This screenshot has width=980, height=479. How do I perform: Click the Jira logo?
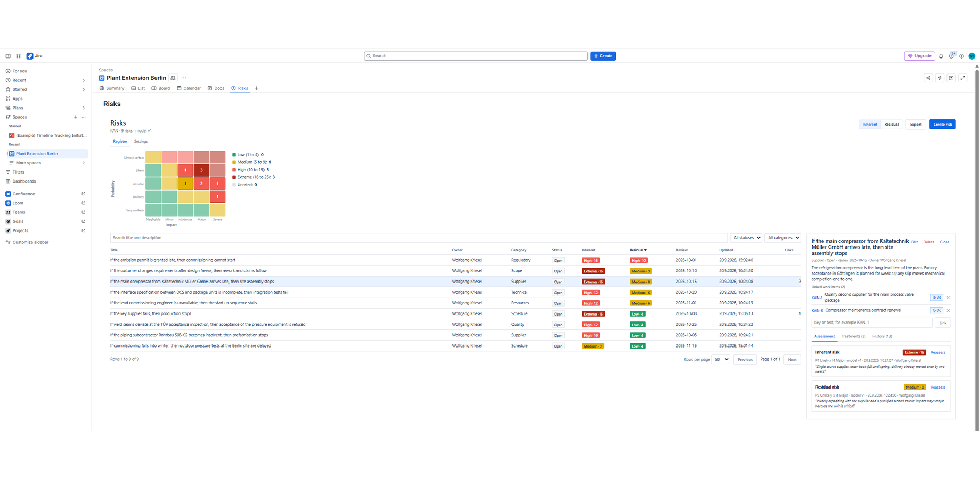click(x=35, y=56)
